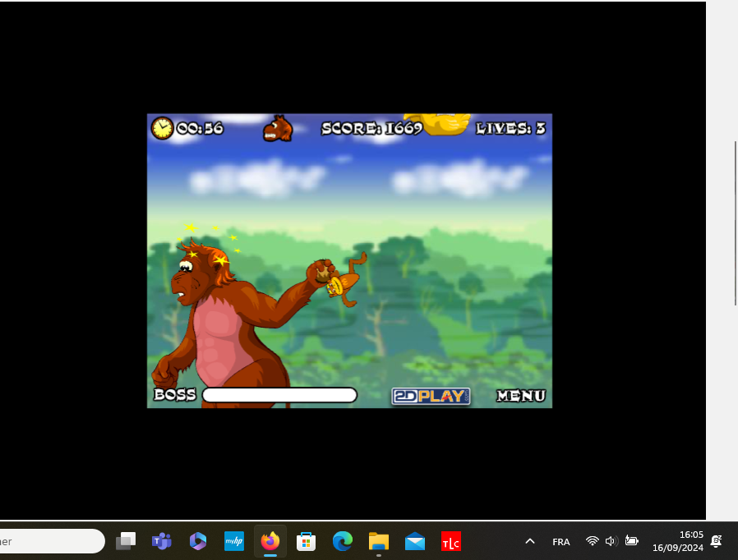Click the BOSS health bar
This screenshot has width=738, height=560.
[x=279, y=395]
